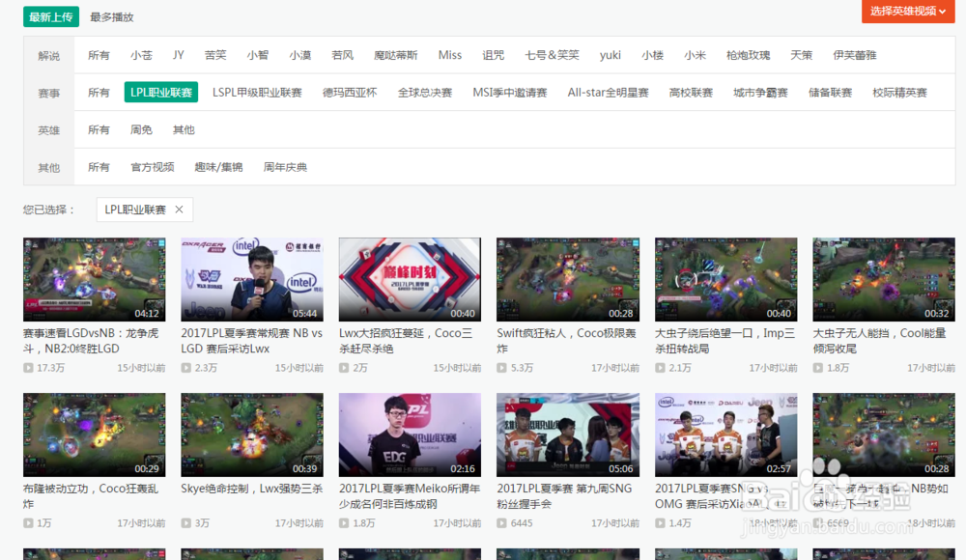Switch to the 最新上传 tab
Viewport: 966px width, 560px height.
[x=51, y=16]
